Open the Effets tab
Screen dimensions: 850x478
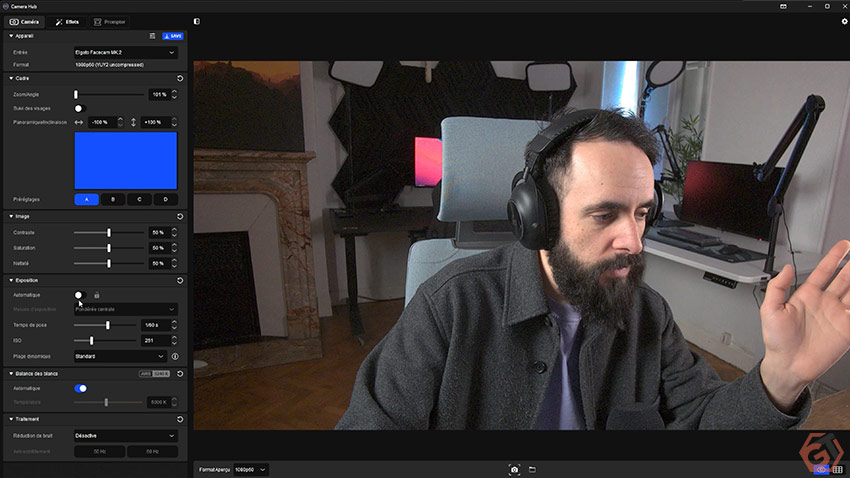[67, 22]
